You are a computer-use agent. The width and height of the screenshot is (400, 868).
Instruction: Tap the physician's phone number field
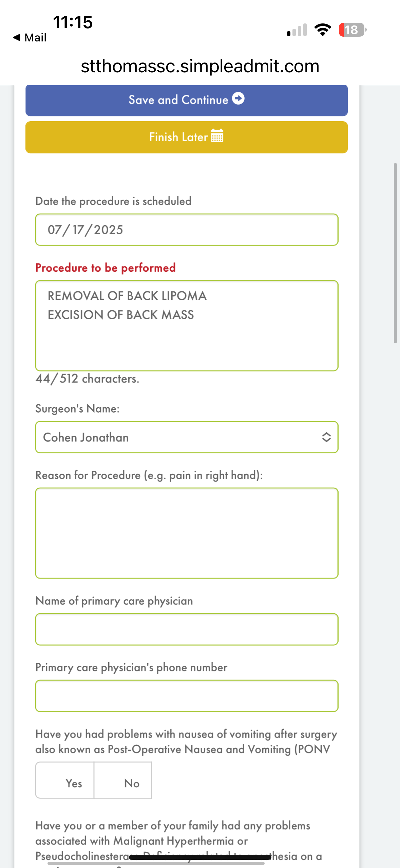click(x=187, y=696)
